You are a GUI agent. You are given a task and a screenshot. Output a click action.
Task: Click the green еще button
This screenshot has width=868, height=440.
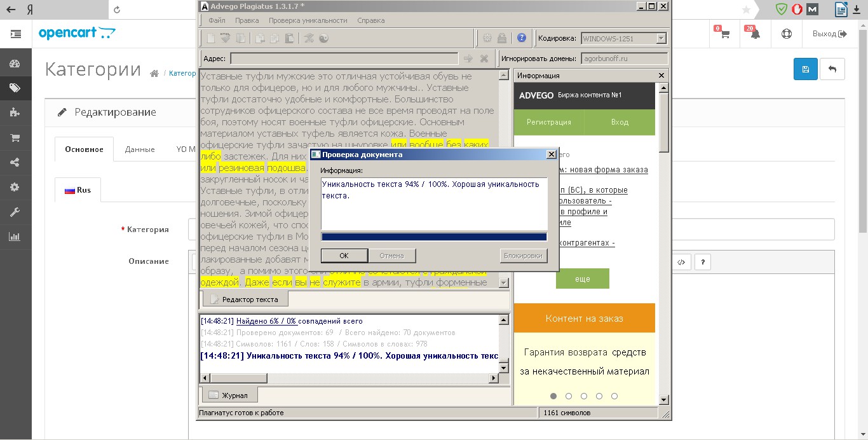[x=583, y=278]
